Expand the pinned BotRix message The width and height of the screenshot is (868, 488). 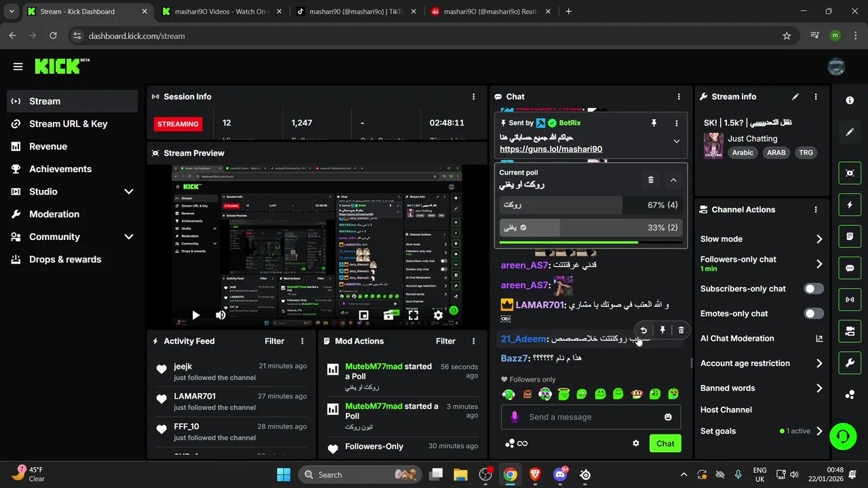(676, 142)
